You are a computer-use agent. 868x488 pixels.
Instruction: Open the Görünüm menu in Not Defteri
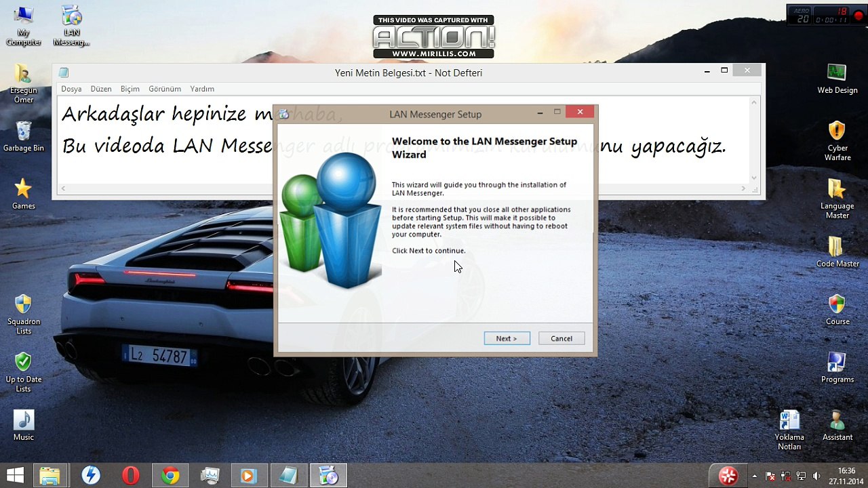[x=165, y=89]
